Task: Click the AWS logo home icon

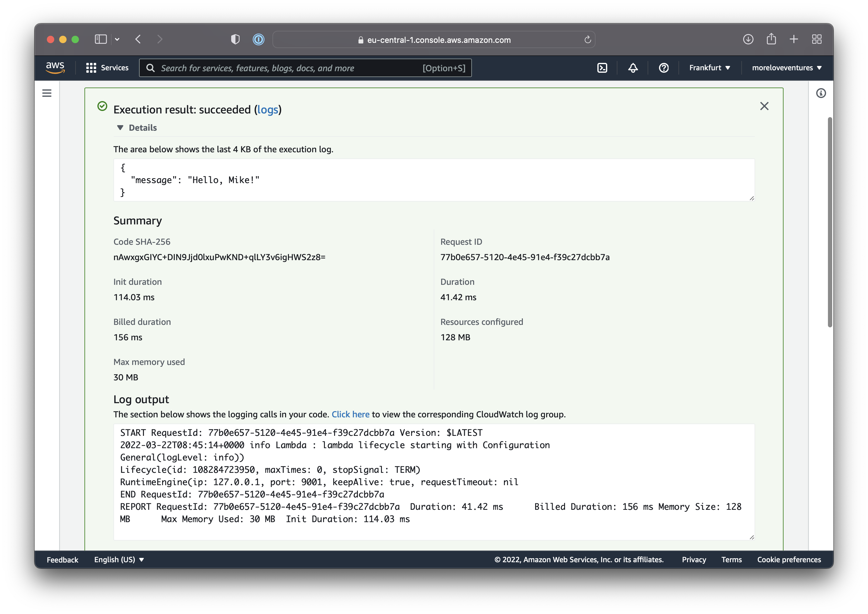Action: (55, 68)
